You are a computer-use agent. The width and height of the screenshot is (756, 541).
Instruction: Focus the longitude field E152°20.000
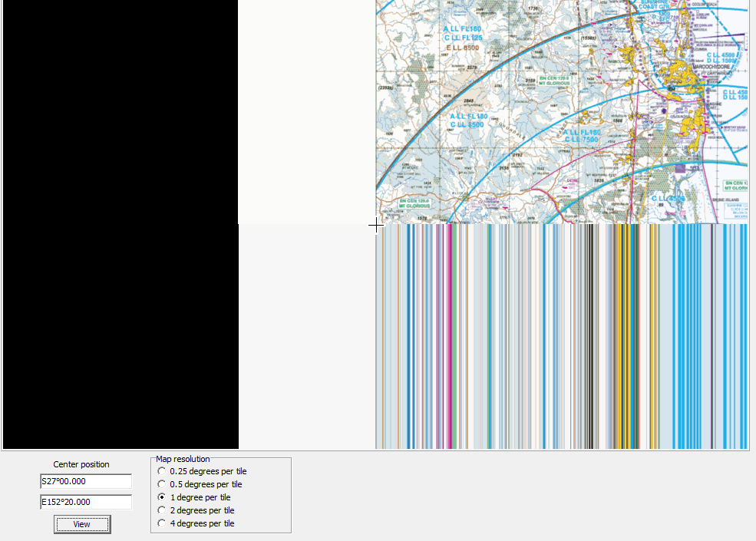click(x=86, y=502)
